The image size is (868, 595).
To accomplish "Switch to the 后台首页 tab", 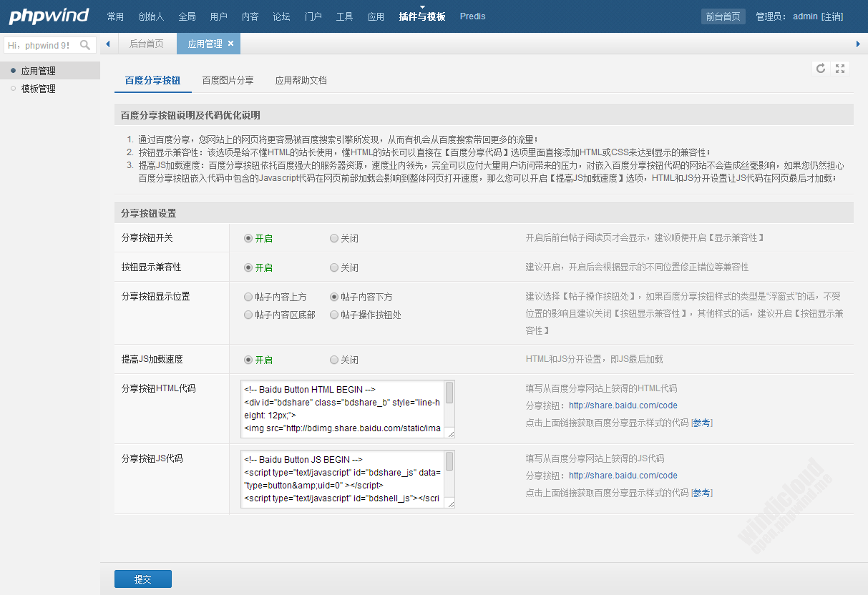I will [x=147, y=44].
